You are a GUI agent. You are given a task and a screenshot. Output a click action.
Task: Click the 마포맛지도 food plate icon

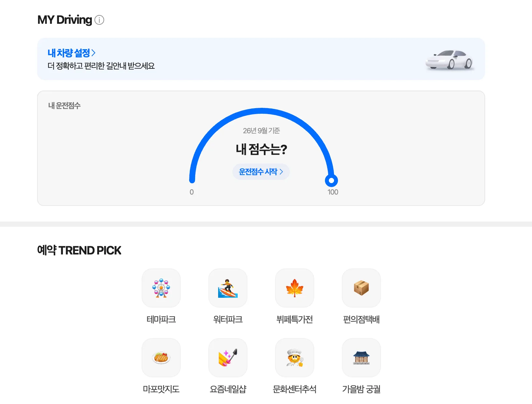[x=161, y=358]
